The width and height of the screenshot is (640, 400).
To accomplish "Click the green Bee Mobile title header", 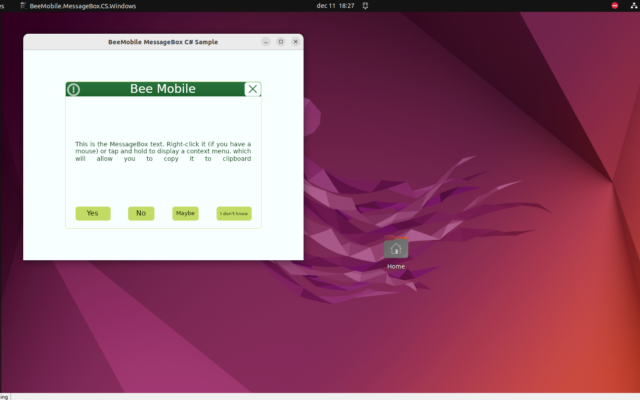I will (162, 89).
